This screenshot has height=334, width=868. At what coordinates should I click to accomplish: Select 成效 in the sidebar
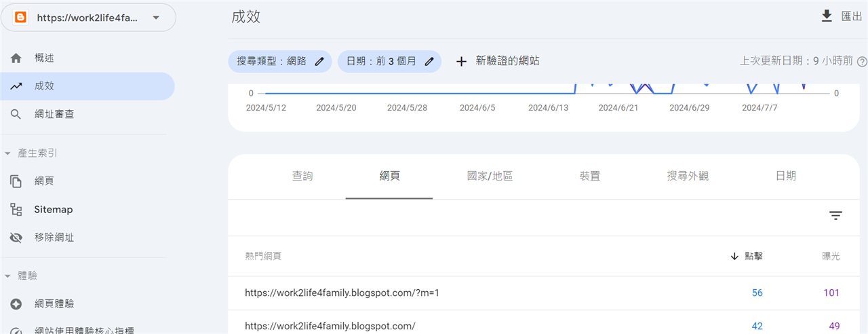tap(87, 86)
